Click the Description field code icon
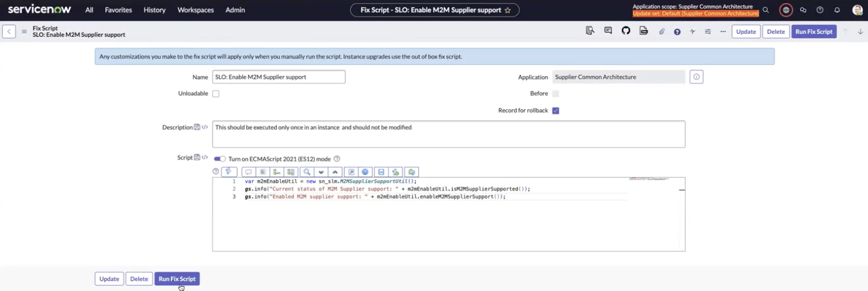868x291 pixels. (x=205, y=127)
